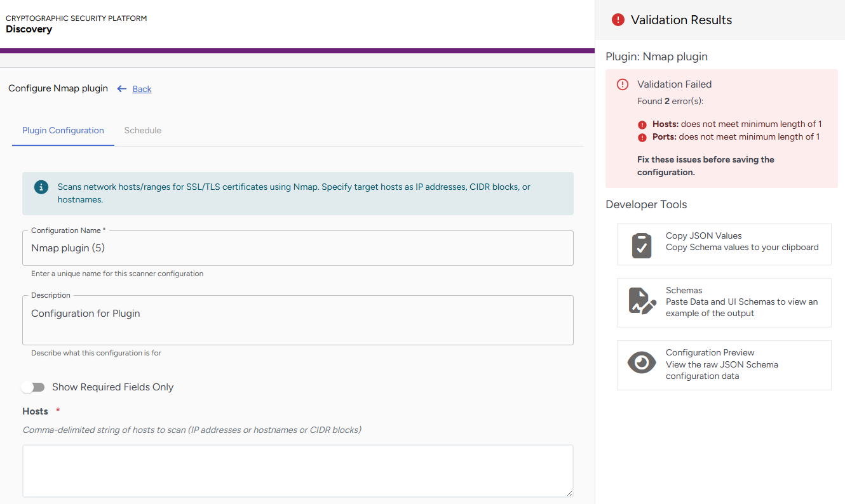Click the back arrow icon

click(x=122, y=89)
